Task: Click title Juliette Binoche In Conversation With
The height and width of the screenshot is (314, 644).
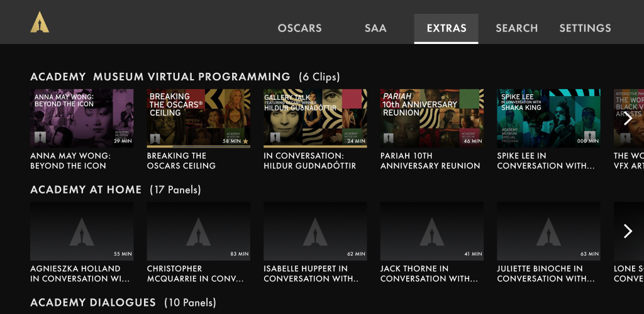Action: tap(546, 273)
